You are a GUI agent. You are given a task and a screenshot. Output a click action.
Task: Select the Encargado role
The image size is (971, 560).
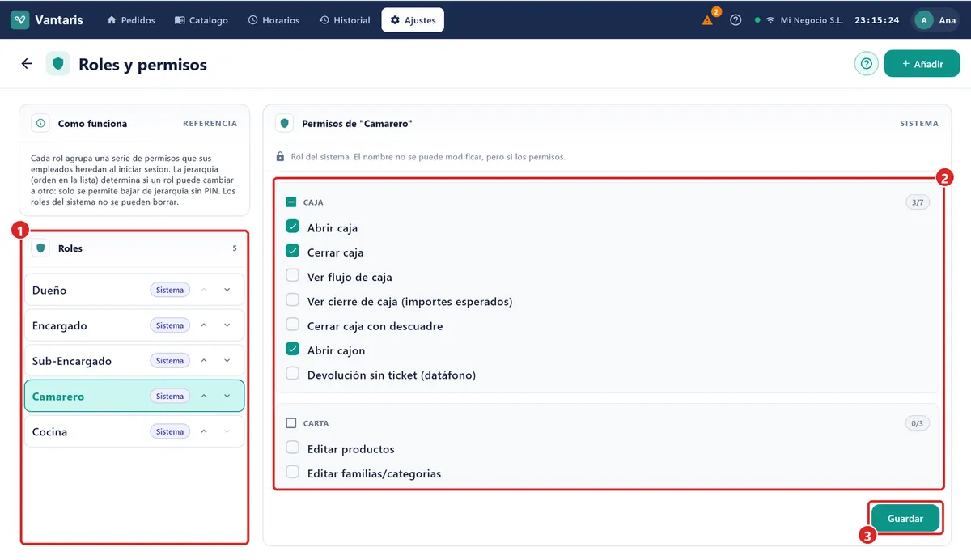pos(134,325)
